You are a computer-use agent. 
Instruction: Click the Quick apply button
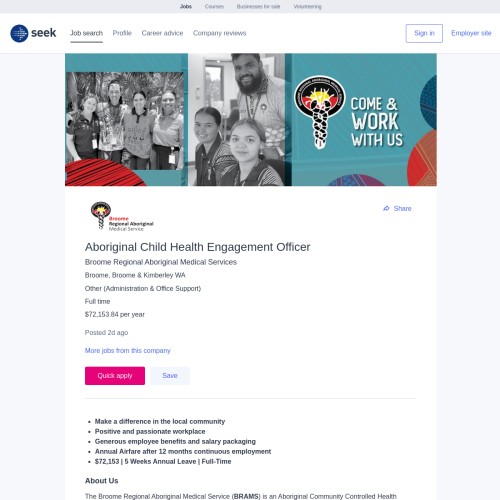tap(115, 376)
